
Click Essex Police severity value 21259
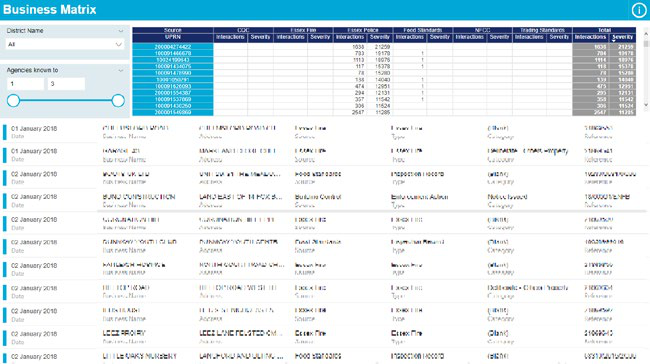382,47
